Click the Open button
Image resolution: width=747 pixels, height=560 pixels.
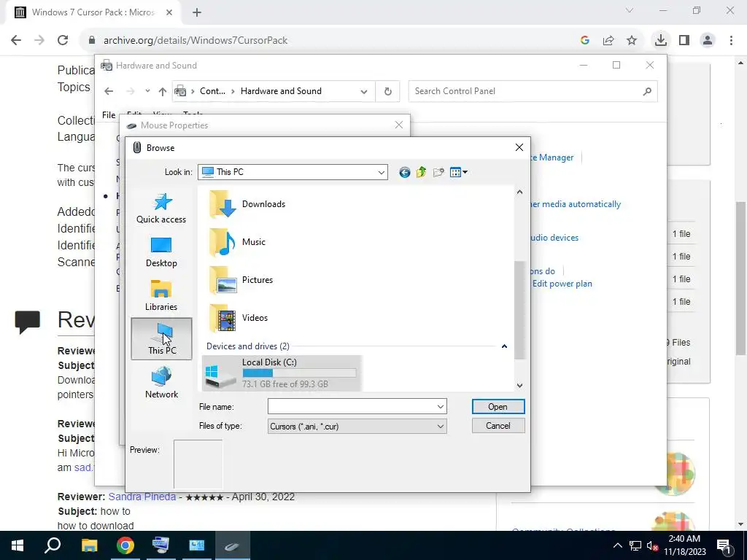(x=498, y=407)
